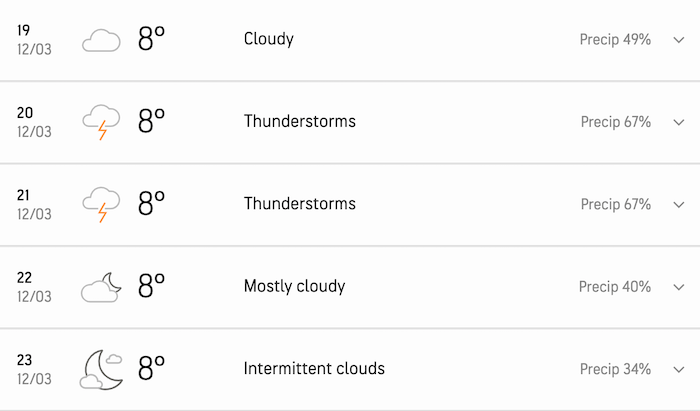Expand the 20 o'clock forecast details chevron

click(677, 122)
